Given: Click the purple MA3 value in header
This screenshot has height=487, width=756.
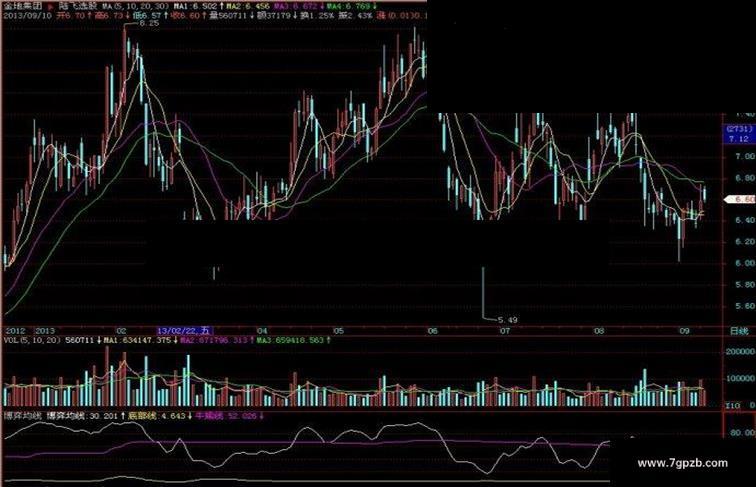Looking at the screenshot, I should tap(296, 6).
